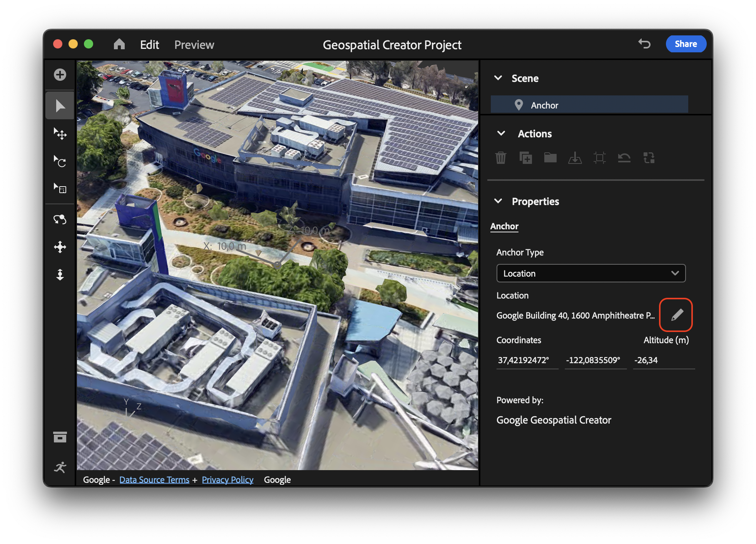Toggle the display/screen panel icon
Screen dimensions: 756x544
coord(60,437)
